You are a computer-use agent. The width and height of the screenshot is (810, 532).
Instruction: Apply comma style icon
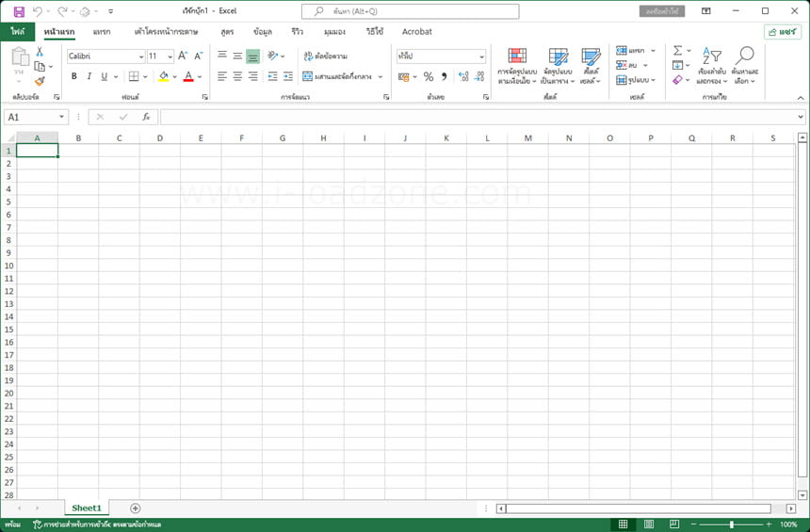[x=445, y=76]
